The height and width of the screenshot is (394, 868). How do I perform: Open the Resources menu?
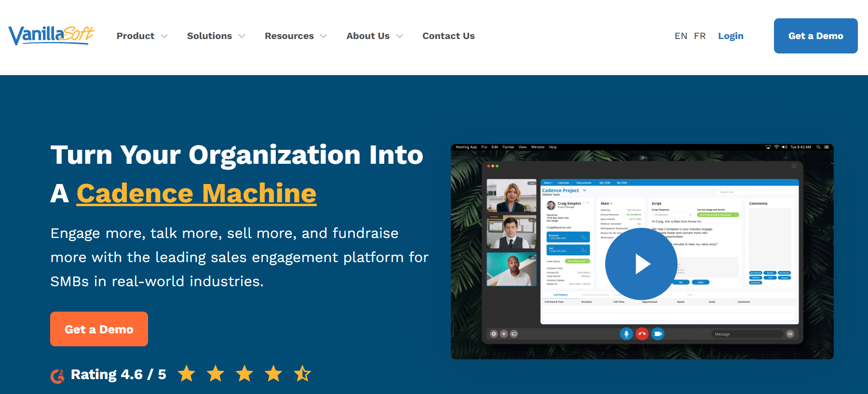pyautogui.click(x=289, y=36)
